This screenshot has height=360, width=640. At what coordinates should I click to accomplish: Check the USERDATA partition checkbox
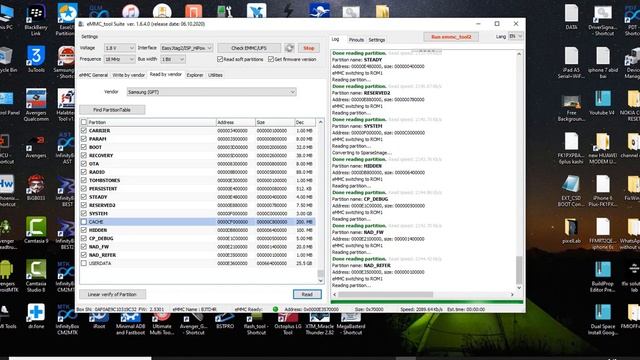84,263
